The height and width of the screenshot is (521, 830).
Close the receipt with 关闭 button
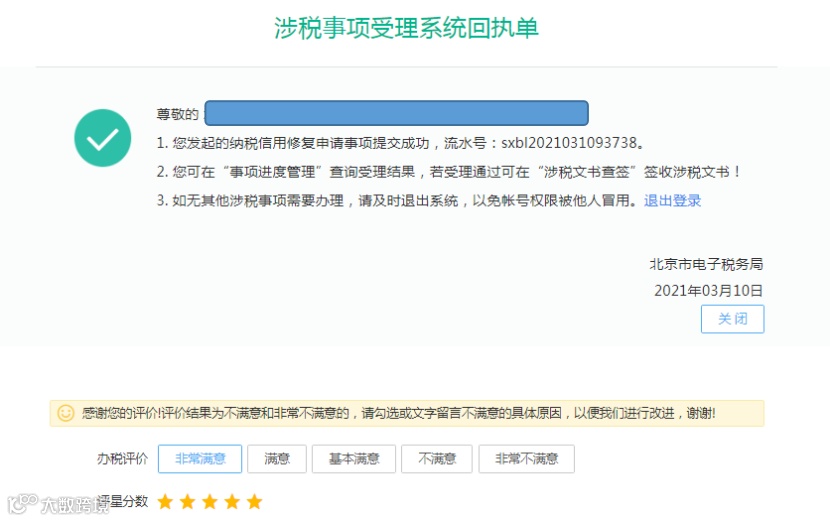pyautogui.click(x=733, y=319)
